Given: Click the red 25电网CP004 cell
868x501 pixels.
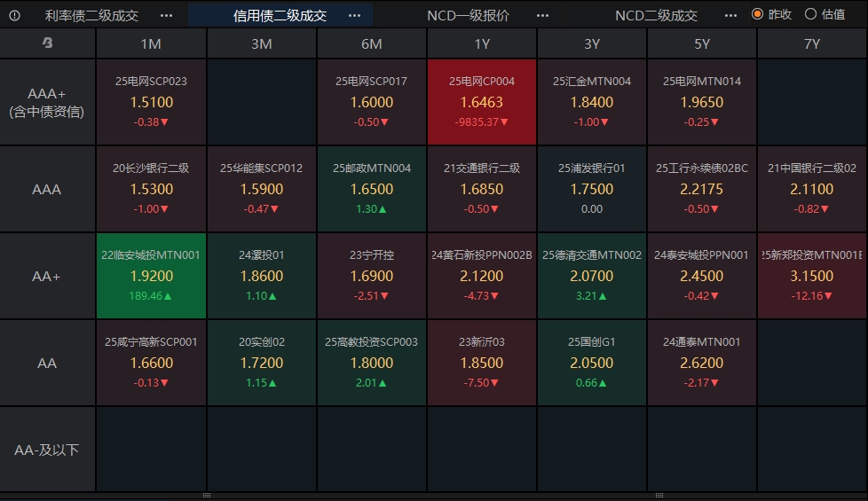Looking at the screenshot, I should [482, 101].
